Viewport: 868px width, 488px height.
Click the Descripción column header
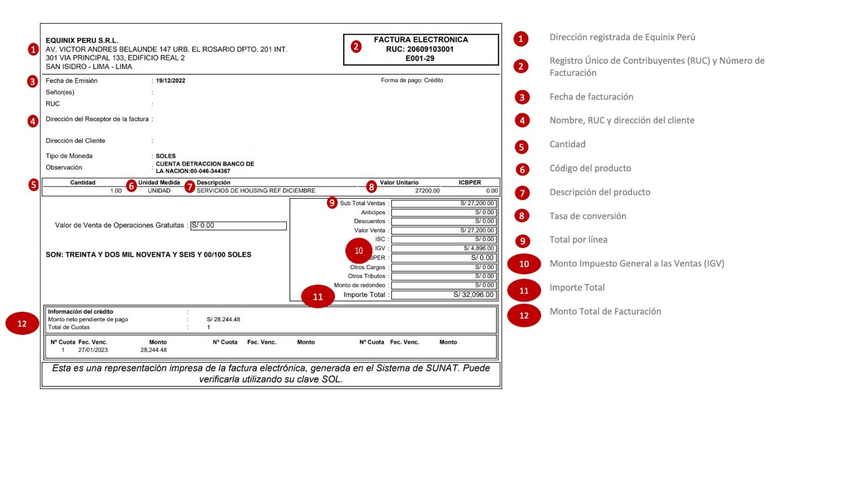pos(213,182)
